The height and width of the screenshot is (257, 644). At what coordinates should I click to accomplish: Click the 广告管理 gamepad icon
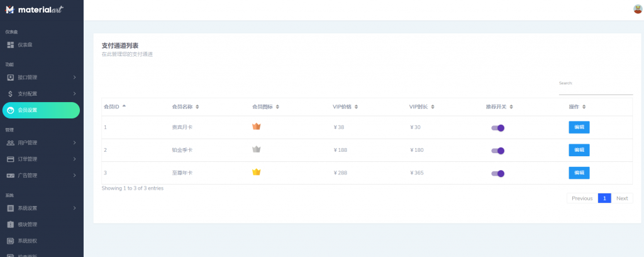11,176
